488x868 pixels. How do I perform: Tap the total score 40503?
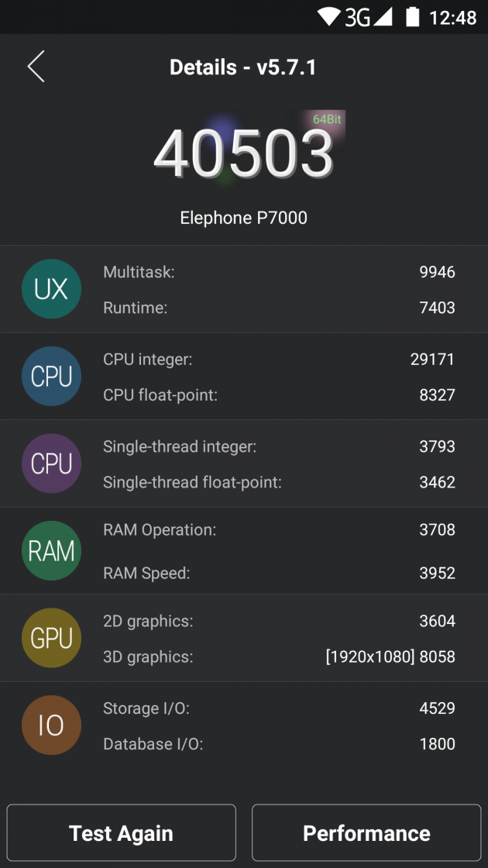(x=243, y=153)
